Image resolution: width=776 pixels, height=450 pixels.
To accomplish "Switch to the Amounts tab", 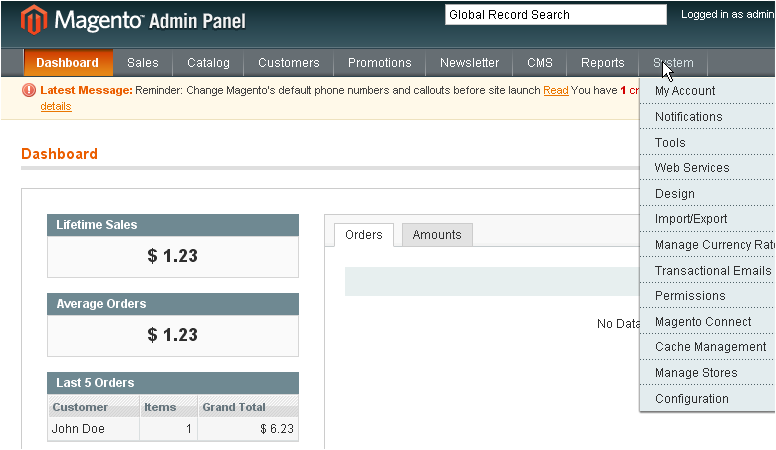I will click(437, 235).
